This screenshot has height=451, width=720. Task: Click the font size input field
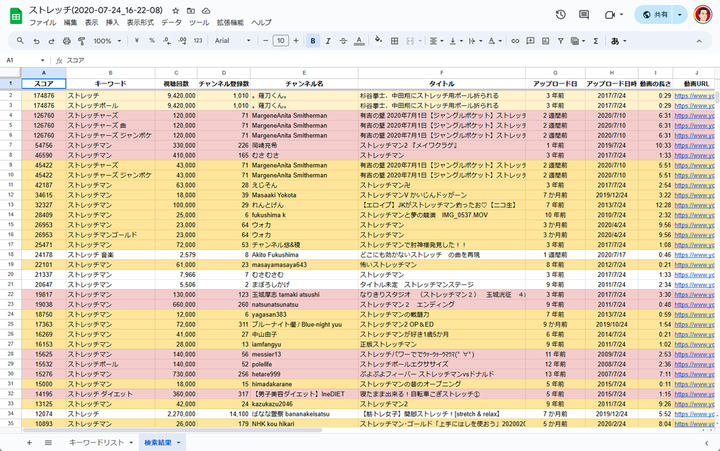tap(281, 41)
